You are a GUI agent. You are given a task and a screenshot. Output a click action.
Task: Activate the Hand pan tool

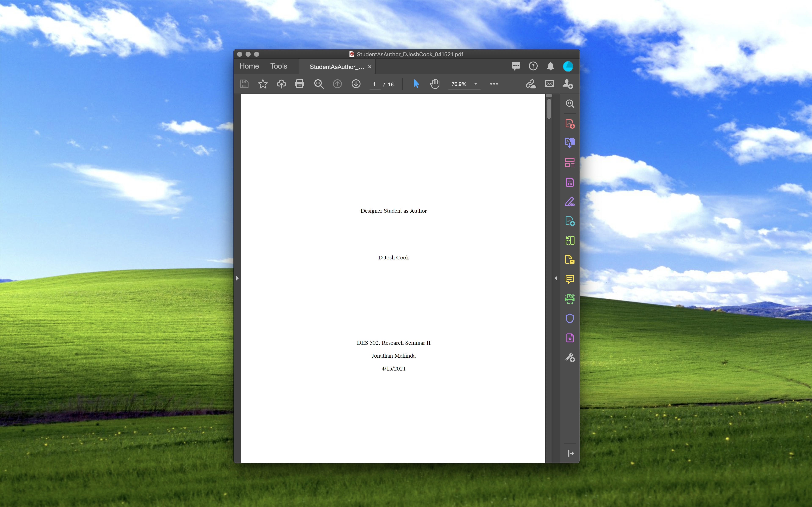coord(435,84)
